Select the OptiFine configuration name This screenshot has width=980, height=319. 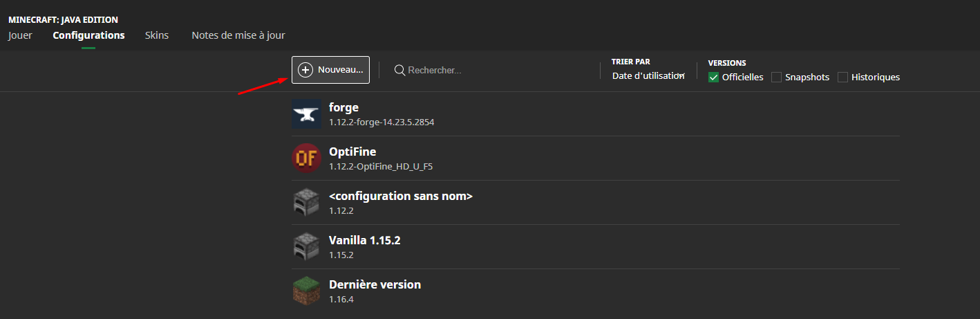pyautogui.click(x=352, y=152)
